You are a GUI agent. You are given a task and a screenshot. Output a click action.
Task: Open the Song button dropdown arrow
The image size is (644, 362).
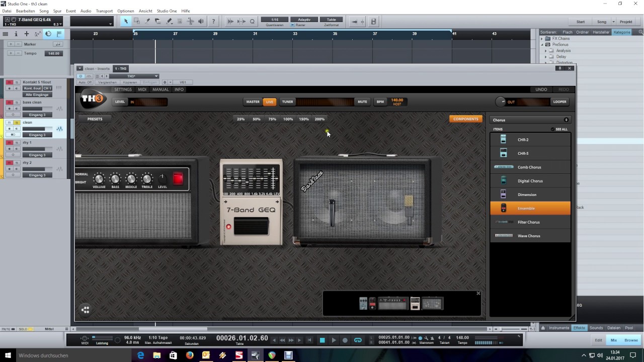tap(613, 22)
